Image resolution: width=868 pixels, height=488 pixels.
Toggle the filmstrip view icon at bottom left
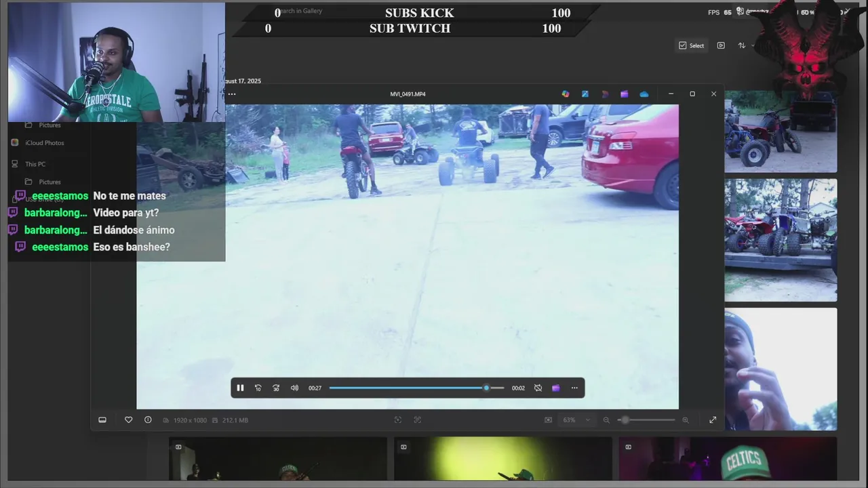pyautogui.click(x=102, y=420)
